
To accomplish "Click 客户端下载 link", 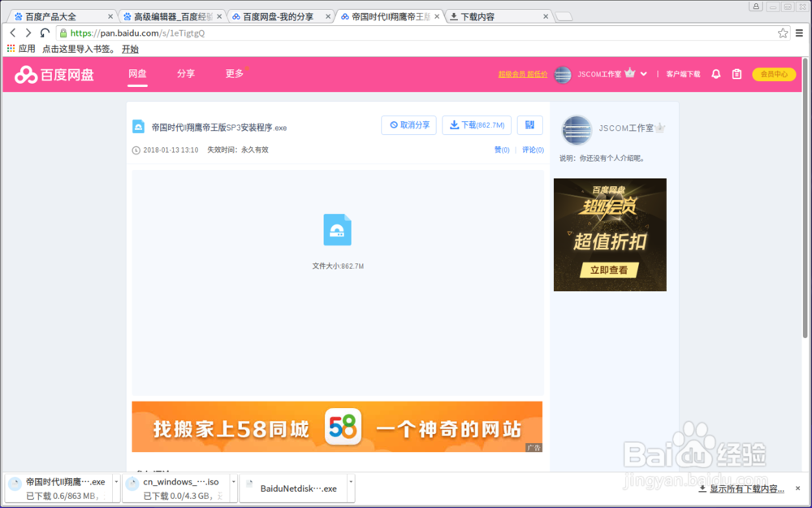I will tap(683, 74).
